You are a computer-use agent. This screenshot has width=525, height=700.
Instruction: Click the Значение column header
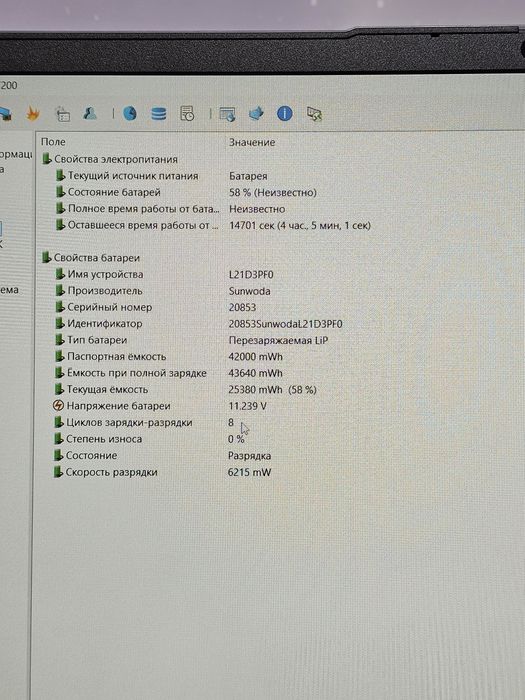coord(252,142)
